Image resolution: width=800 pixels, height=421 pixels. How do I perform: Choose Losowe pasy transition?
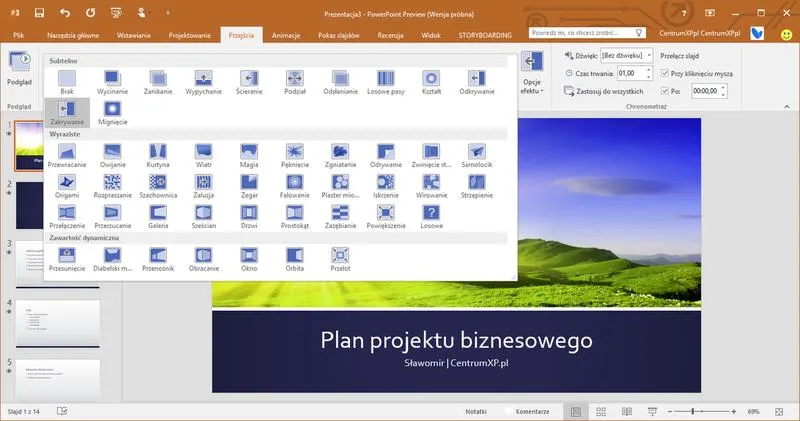(x=386, y=83)
